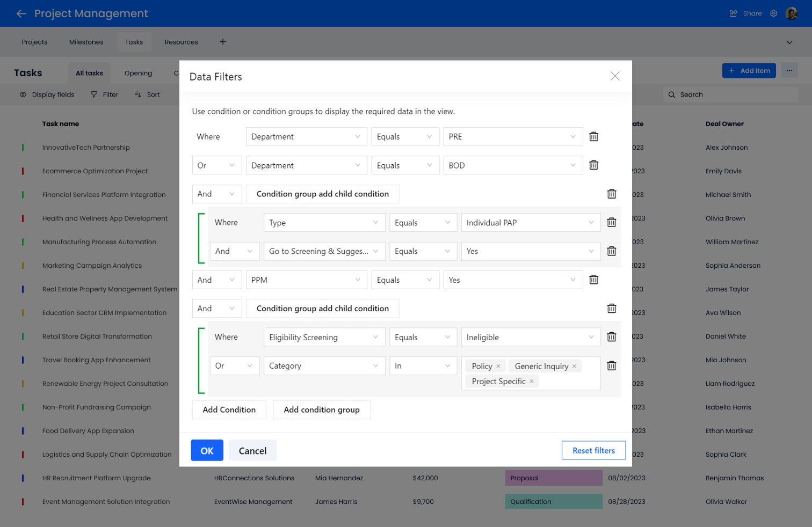Delete the Department Equals PRE condition
812x527 pixels.
593,136
